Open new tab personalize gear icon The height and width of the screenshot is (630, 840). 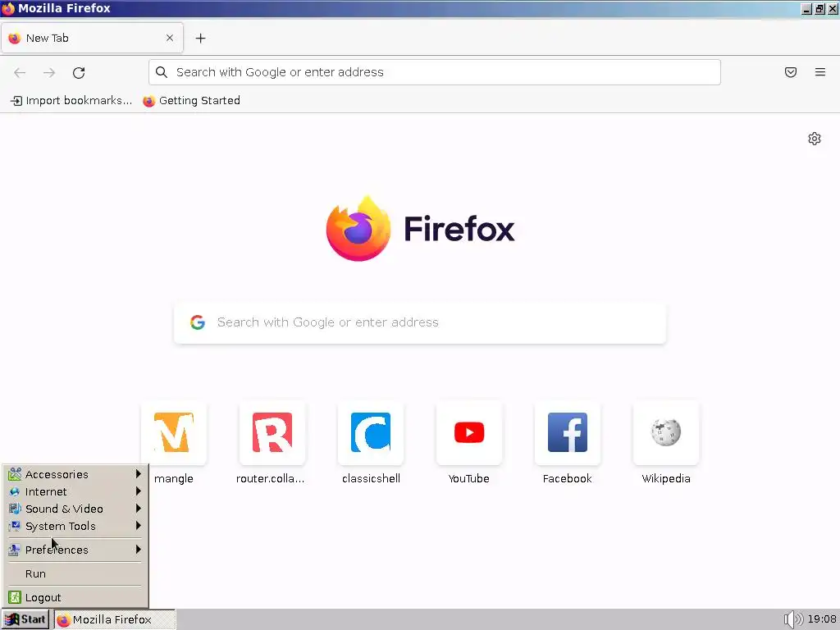[x=815, y=139]
